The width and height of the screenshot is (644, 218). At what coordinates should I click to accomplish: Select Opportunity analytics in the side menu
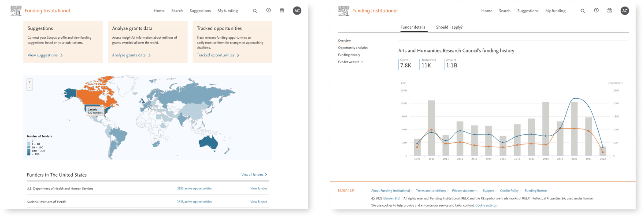(x=353, y=48)
